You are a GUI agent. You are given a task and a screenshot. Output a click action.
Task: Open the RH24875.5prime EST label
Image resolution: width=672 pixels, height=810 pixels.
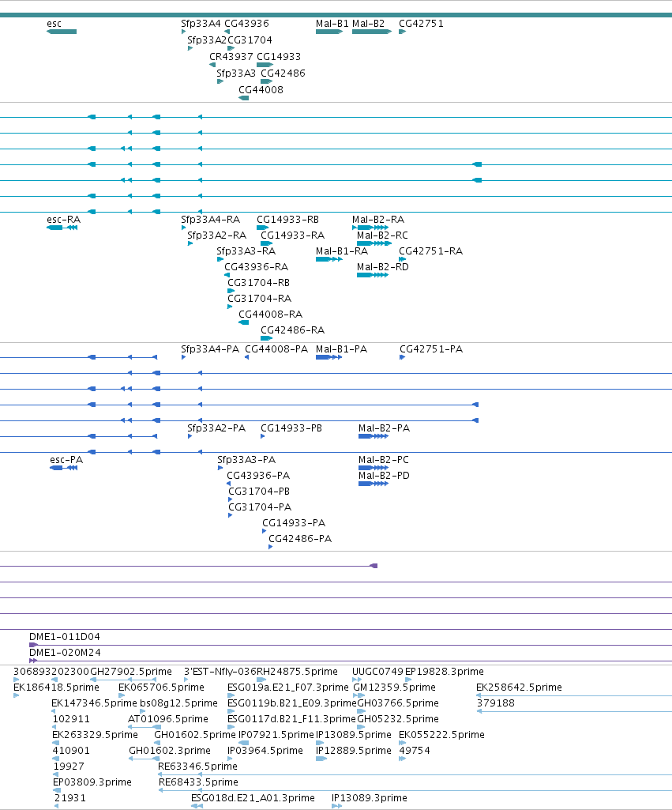297,672
